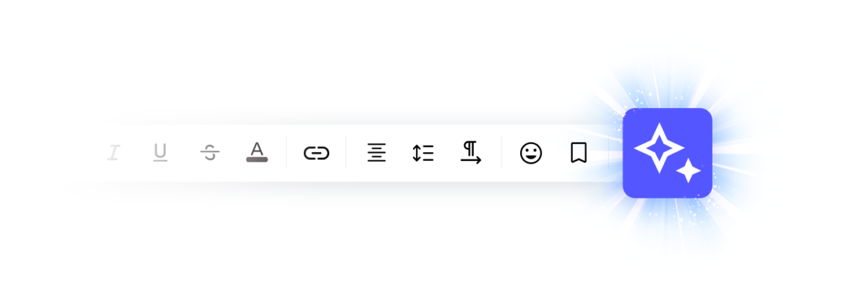Image resolution: width=868 pixels, height=305 pixels.
Task: Click the crossed-out S icon
Action: 210,153
